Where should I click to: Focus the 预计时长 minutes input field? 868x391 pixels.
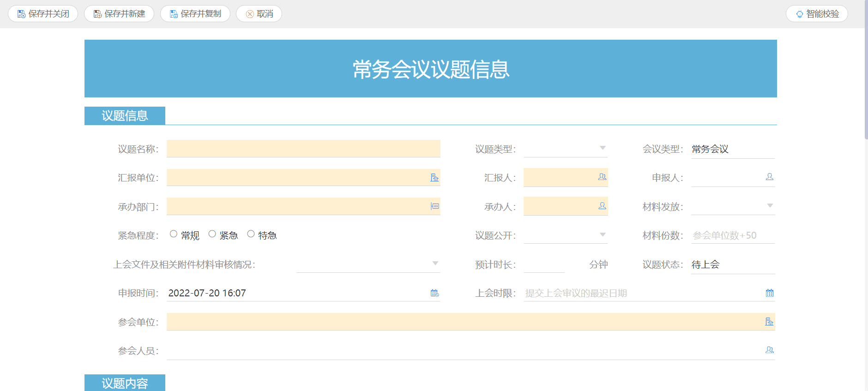click(544, 264)
